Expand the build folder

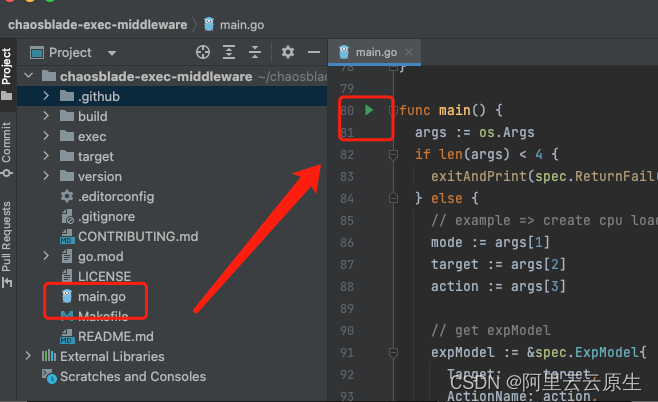[x=46, y=116]
